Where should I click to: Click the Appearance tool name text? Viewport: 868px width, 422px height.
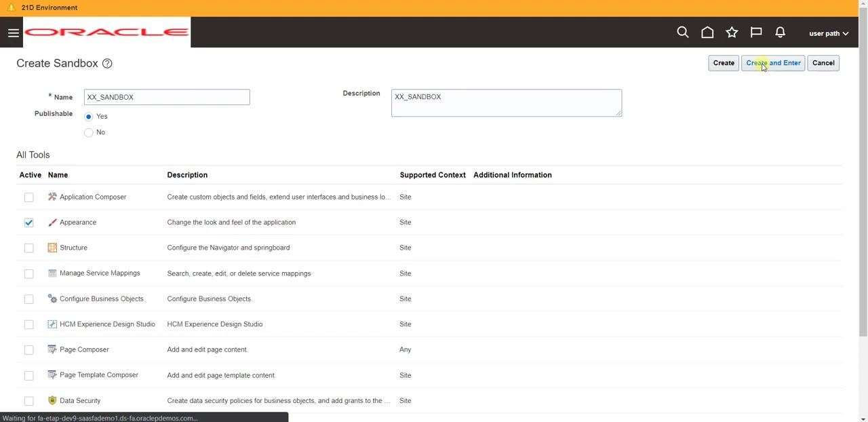[x=78, y=223]
